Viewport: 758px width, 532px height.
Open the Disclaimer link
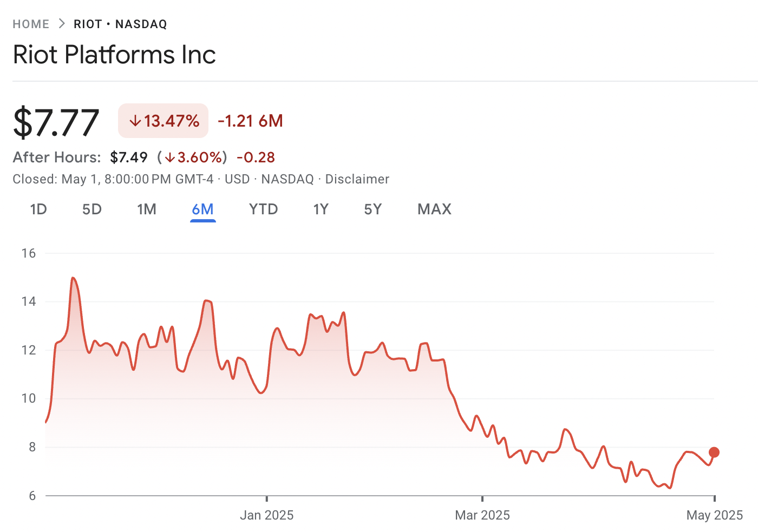(x=357, y=179)
